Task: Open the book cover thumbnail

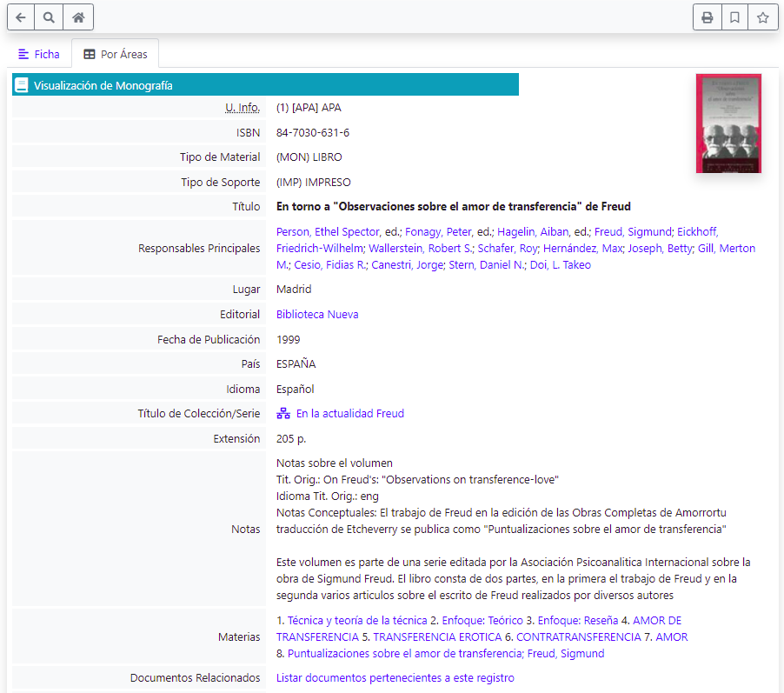Action: (x=728, y=123)
